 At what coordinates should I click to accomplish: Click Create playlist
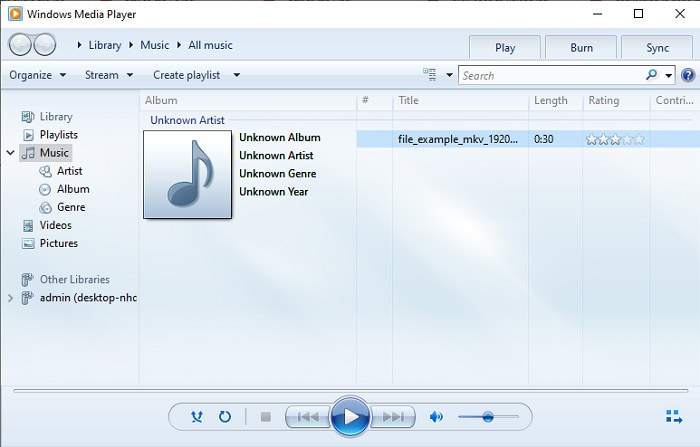pyautogui.click(x=187, y=75)
